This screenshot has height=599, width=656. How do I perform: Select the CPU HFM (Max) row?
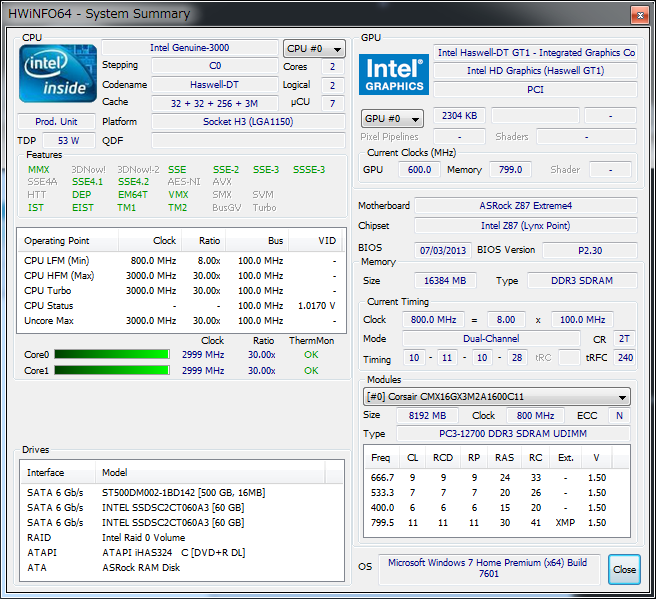pos(181,276)
